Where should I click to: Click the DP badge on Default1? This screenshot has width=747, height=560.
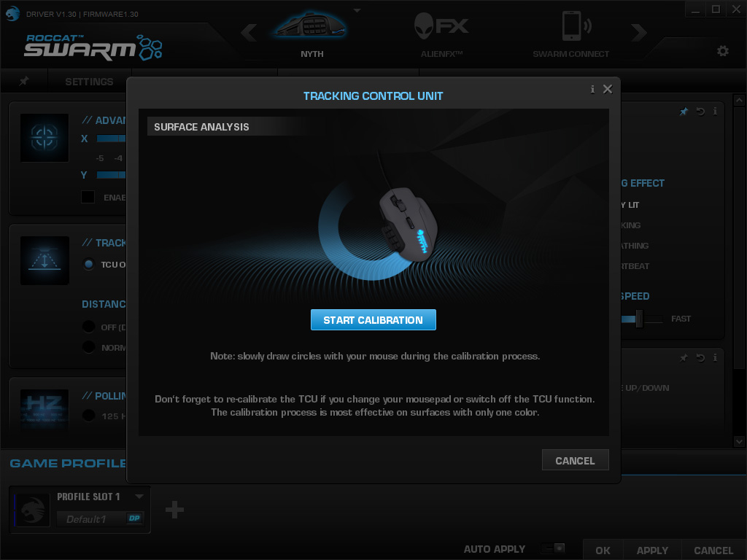(134, 518)
